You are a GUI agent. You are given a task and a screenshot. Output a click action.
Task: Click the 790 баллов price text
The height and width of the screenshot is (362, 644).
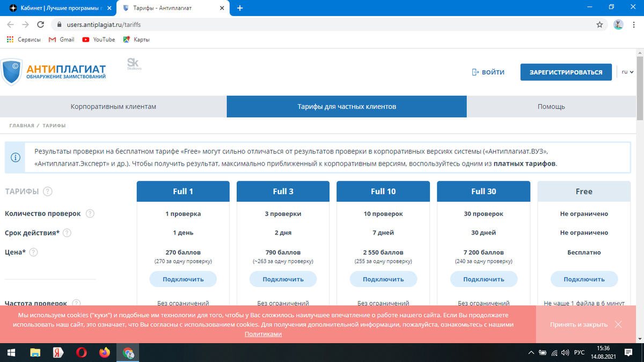pos(283,252)
